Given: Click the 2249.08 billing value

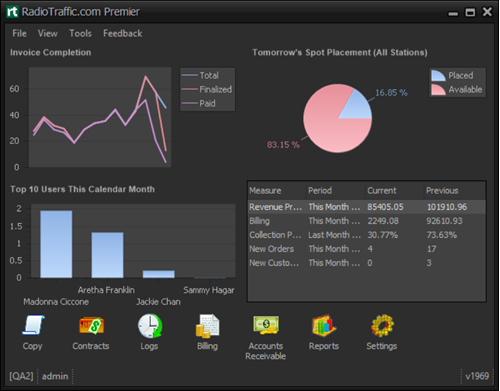Looking at the screenshot, I should coord(383,221).
